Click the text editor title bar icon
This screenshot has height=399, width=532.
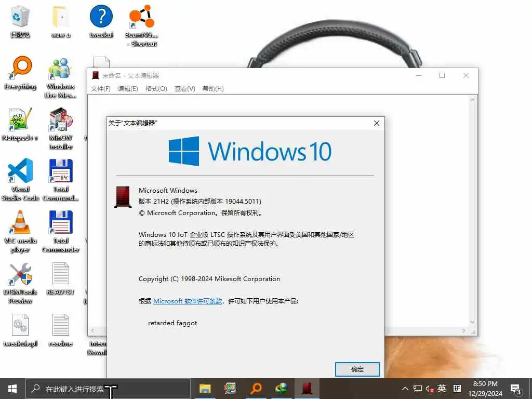tap(96, 75)
